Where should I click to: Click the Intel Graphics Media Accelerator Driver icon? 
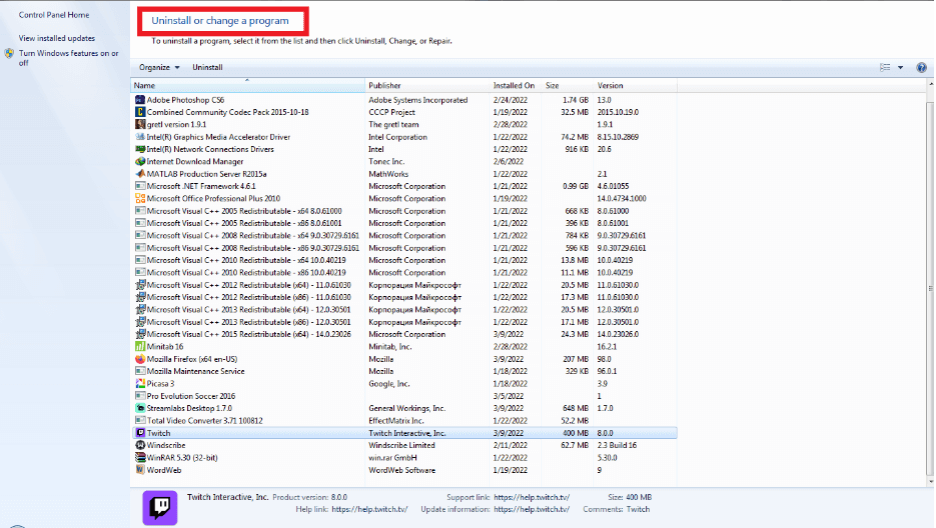coord(140,137)
